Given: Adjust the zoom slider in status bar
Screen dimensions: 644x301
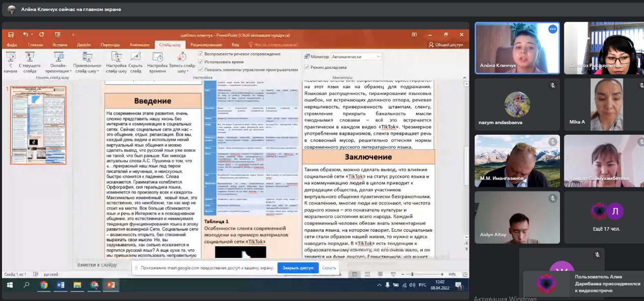Looking at the screenshot, I should coord(413,274).
